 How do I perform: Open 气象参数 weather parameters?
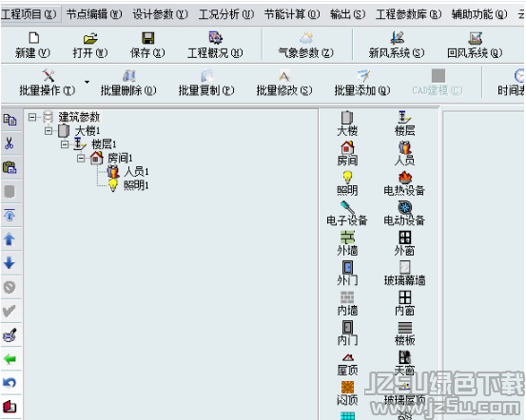click(305, 45)
